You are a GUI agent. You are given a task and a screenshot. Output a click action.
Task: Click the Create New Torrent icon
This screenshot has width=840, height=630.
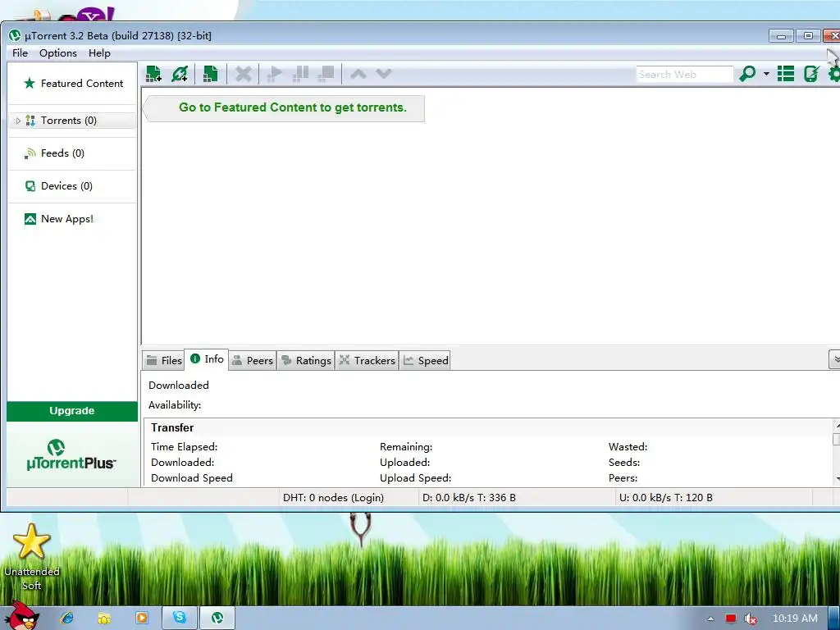click(211, 74)
